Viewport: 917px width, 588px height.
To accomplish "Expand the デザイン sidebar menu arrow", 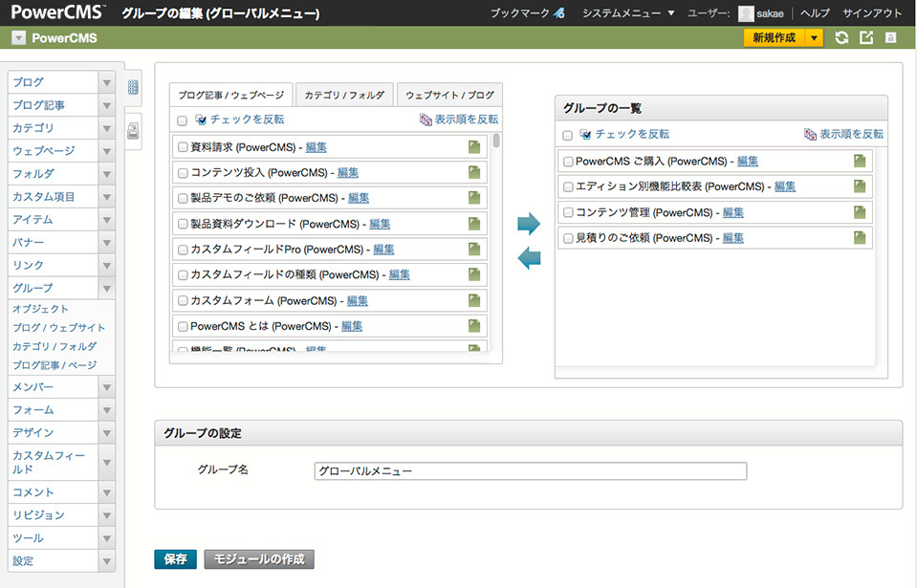I will pos(106,433).
